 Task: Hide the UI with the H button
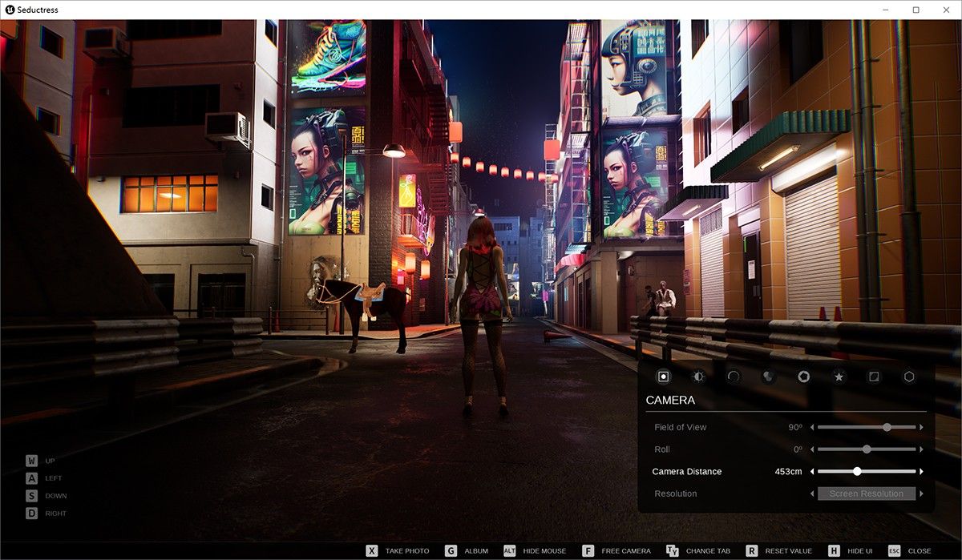[x=834, y=551]
